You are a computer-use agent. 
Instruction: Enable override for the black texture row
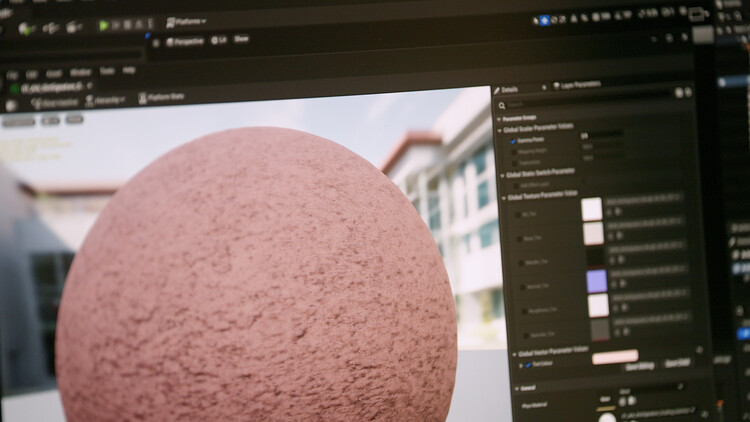pos(522,263)
